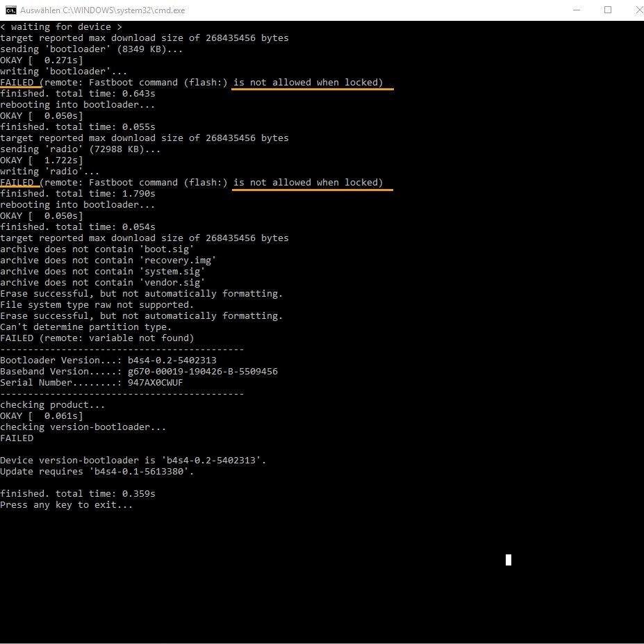
Task: Click the "writing 'radio'..." line
Action: tap(50, 172)
